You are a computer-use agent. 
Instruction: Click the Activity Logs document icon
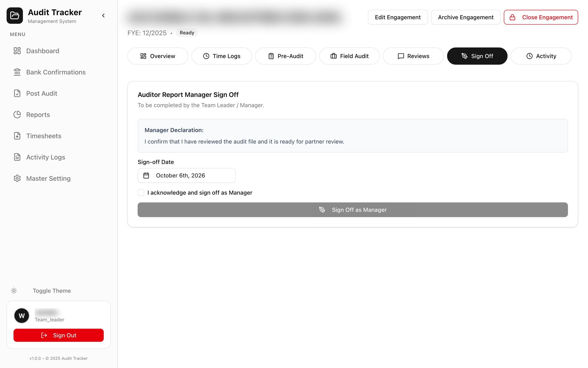click(17, 157)
